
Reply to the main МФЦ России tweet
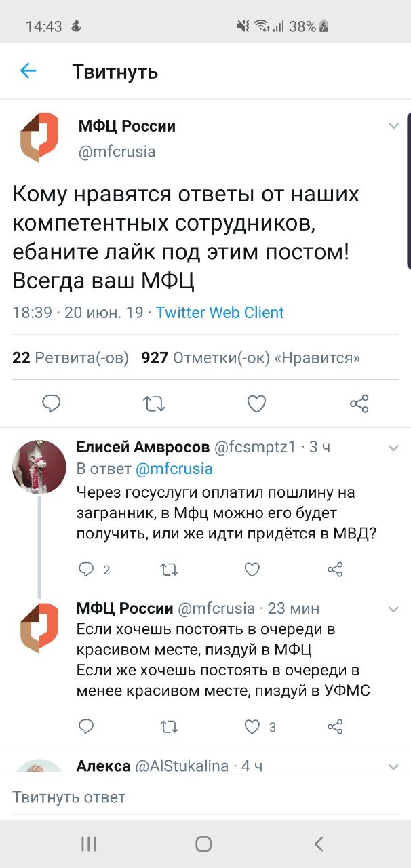(x=52, y=404)
